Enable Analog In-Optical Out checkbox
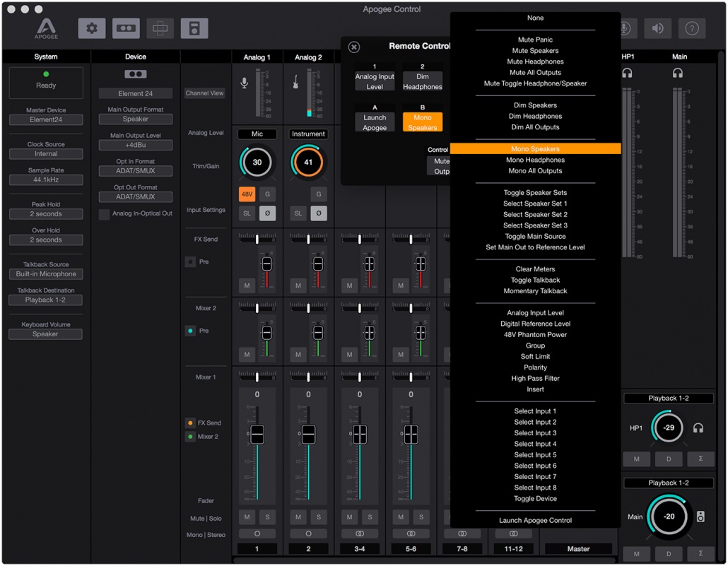The height and width of the screenshot is (566, 728). [104, 214]
